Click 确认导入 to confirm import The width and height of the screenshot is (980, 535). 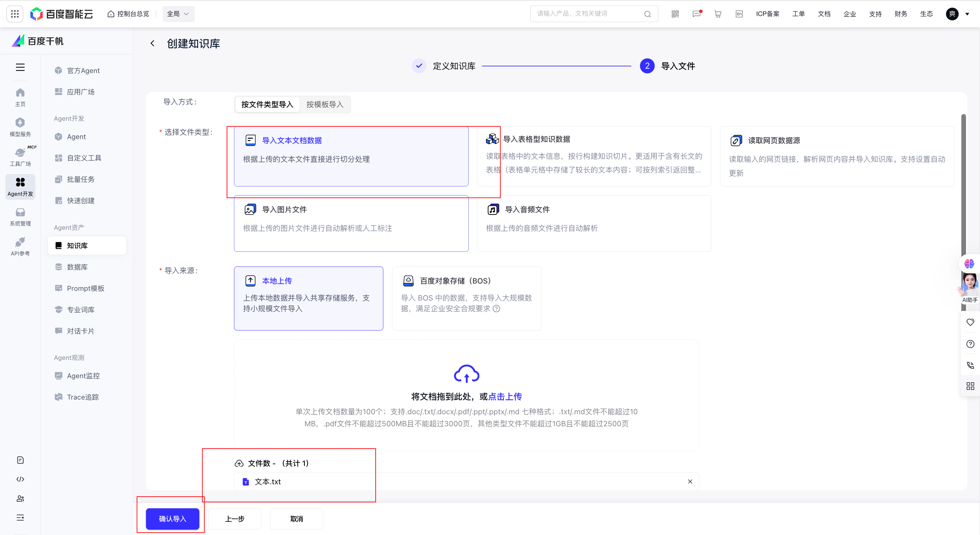[172, 519]
